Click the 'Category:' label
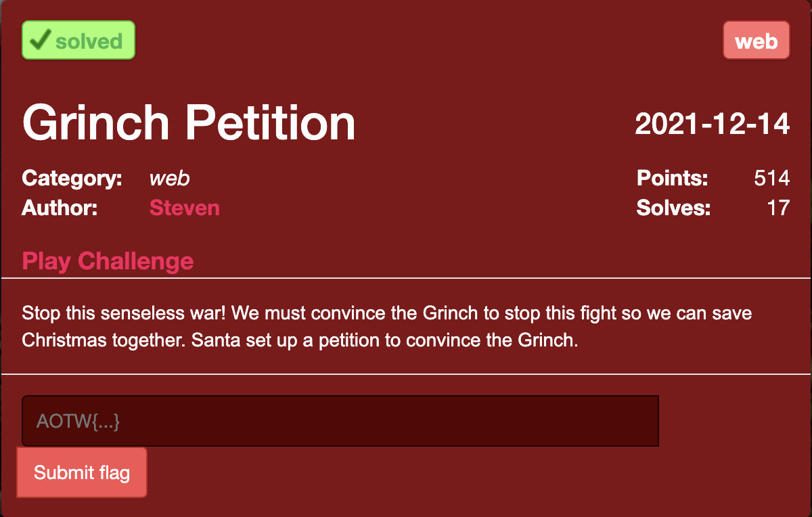This screenshot has width=812, height=517. (x=72, y=179)
